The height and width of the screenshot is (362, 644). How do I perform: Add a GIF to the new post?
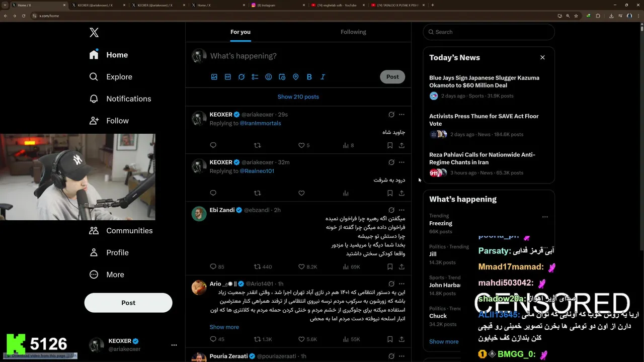tap(228, 77)
